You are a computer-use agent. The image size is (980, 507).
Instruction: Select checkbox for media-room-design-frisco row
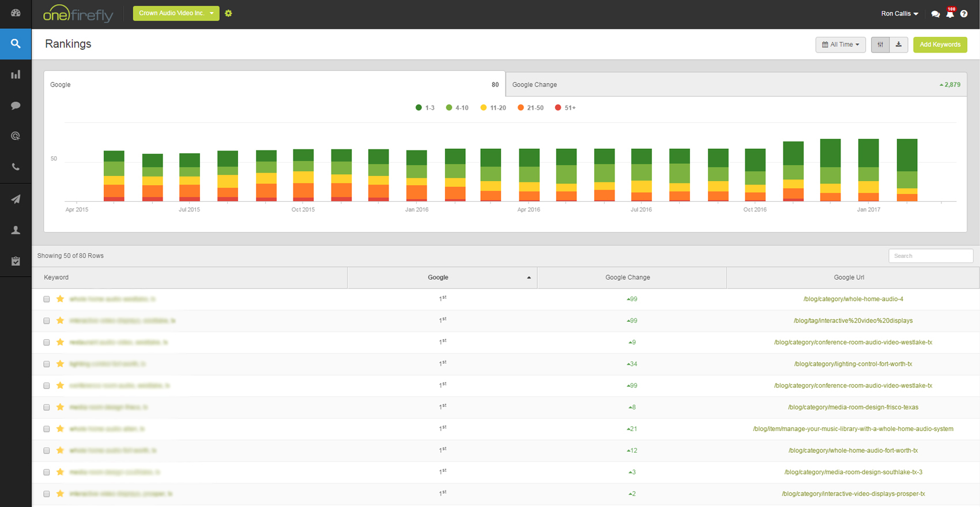[x=47, y=407]
